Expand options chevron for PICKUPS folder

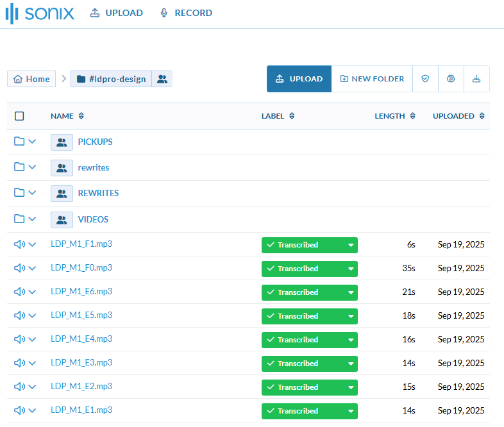(32, 141)
